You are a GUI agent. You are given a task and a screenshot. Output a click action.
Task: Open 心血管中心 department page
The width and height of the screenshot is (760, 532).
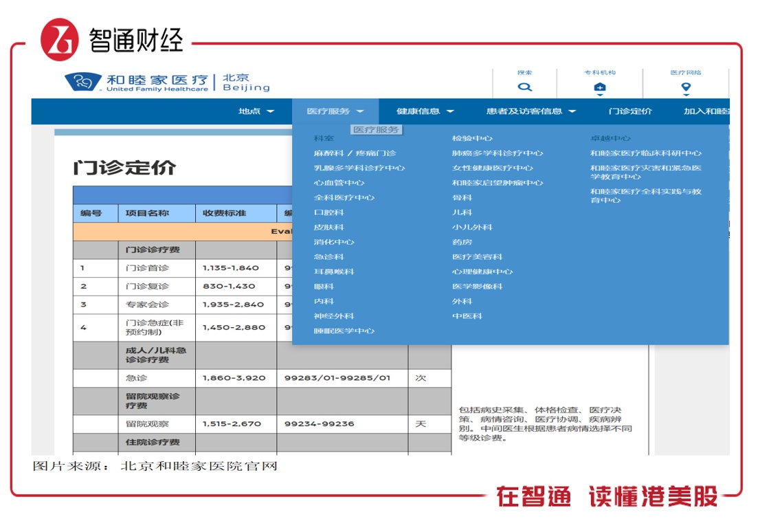(339, 183)
